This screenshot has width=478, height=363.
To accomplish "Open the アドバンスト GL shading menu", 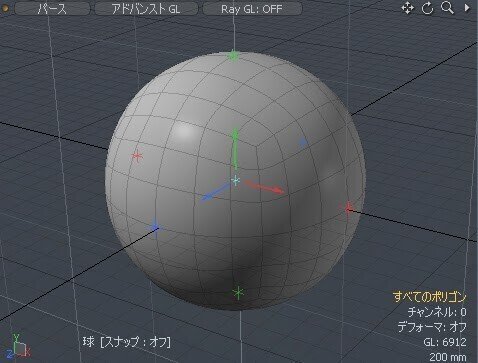I will pos(146,9).
